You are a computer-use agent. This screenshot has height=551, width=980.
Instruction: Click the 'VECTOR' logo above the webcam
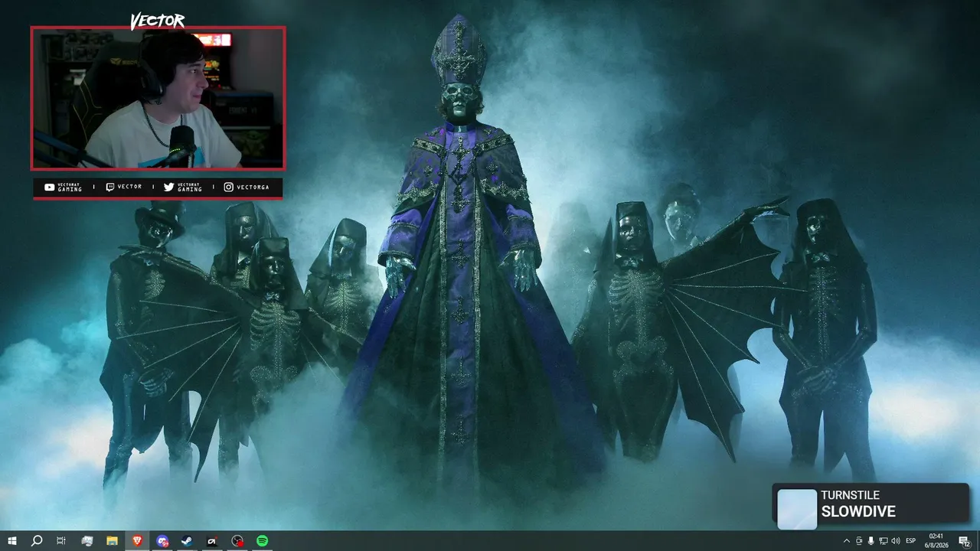pyautogui.click(x=158, y=21)
